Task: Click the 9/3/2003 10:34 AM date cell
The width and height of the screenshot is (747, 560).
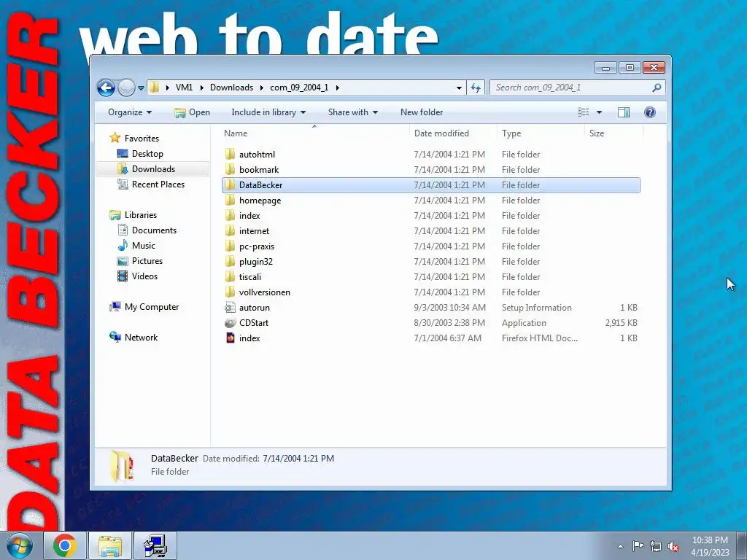Action: pos(449,308)
